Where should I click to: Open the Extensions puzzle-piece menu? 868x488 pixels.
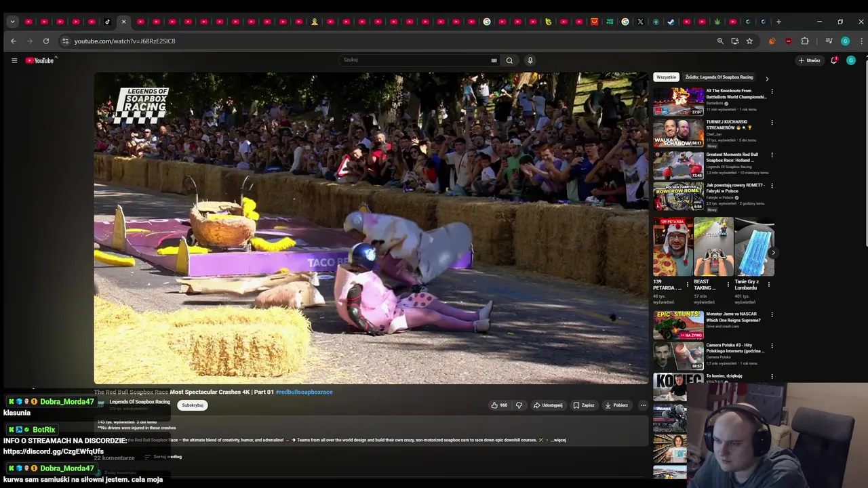pos(805,41)
